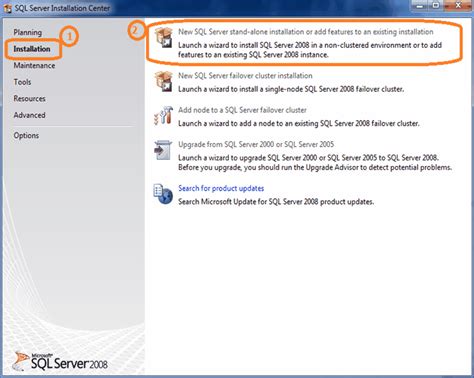Open the Options section
This screenshot has width=474, height=378.
click(26, 136)
